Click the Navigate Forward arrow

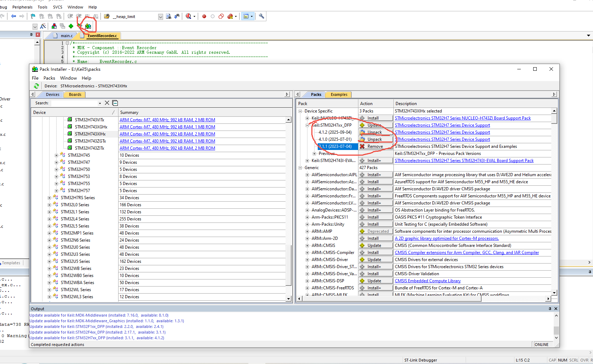pos(22,16)
